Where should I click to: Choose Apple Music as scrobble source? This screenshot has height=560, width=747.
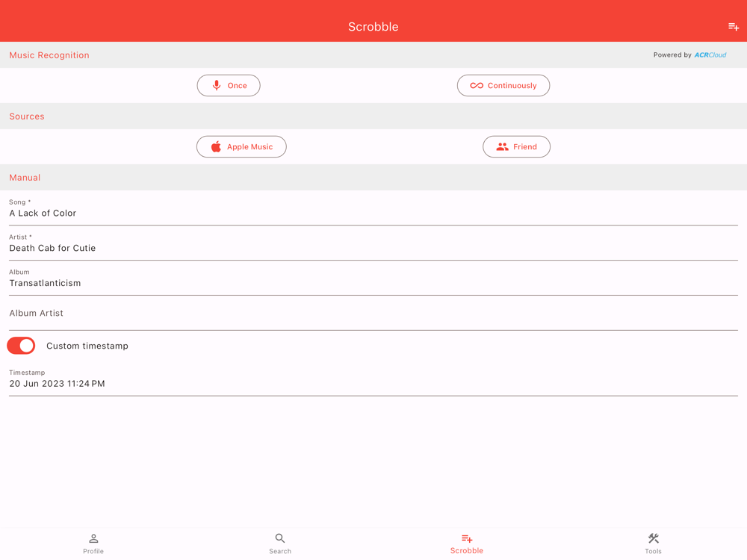tap(241, 146)
